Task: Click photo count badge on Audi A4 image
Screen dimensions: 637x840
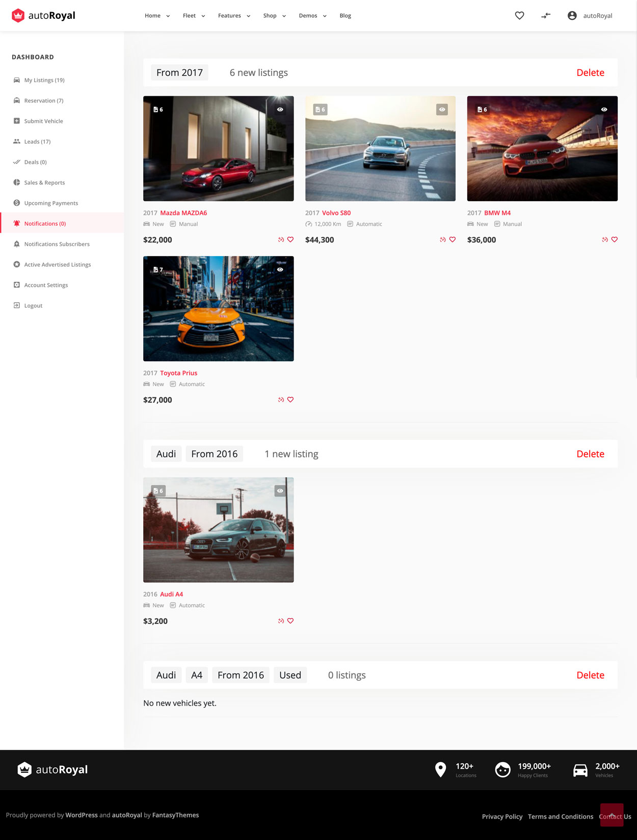Action: [158, 491]
